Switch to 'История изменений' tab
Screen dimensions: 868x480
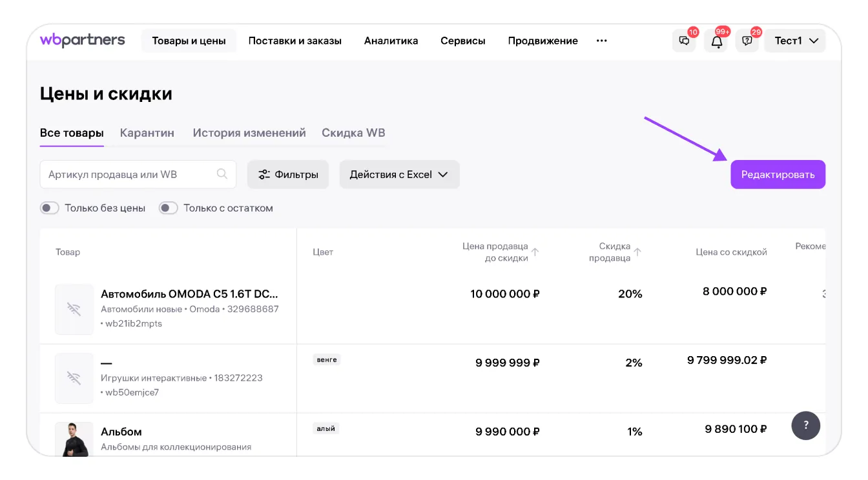point(249,133)
